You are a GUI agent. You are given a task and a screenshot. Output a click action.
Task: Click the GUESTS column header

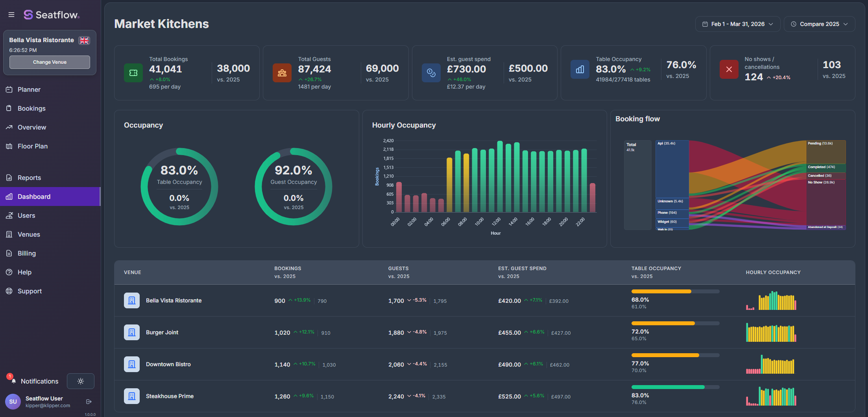pyautogui.click(x=398, y=269)
